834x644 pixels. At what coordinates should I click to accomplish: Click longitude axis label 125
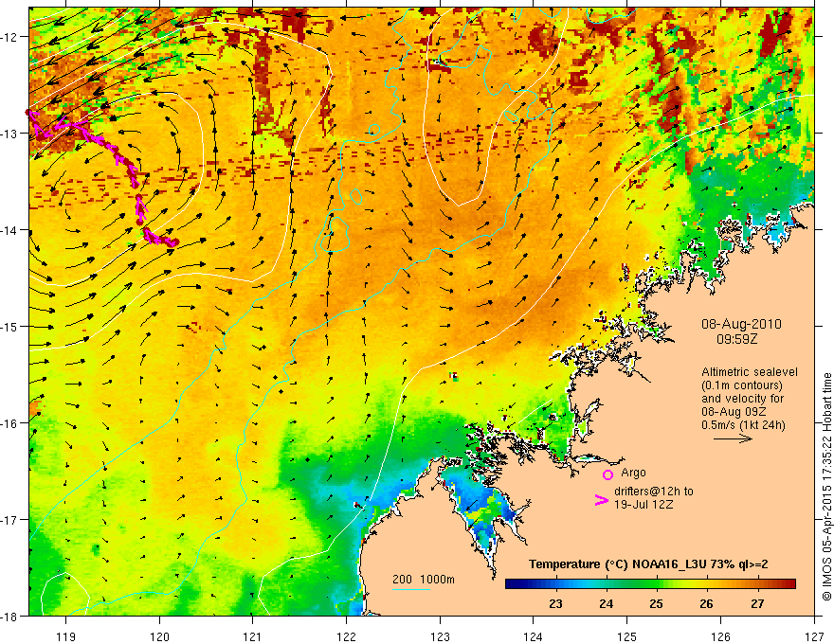coord(627,636)
